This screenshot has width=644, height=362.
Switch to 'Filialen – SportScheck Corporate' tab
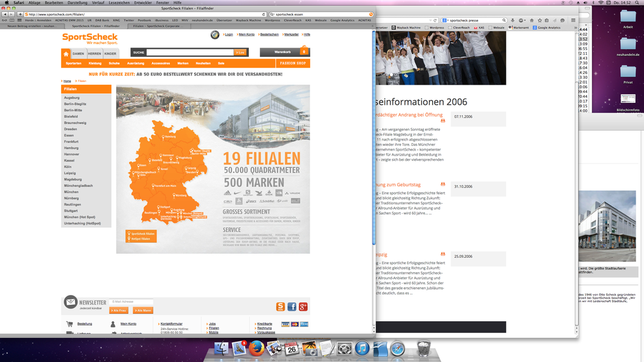pyautogui.click(x=158, y=26)
